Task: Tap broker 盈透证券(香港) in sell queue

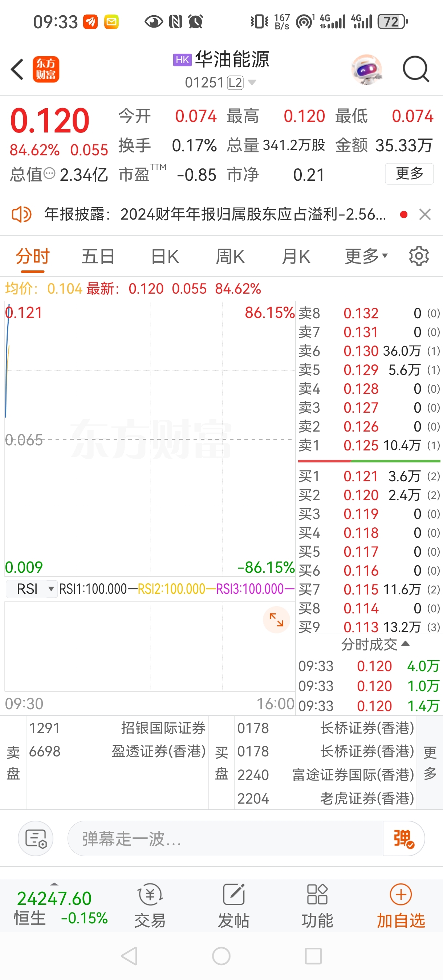Action: coord(117,752)
